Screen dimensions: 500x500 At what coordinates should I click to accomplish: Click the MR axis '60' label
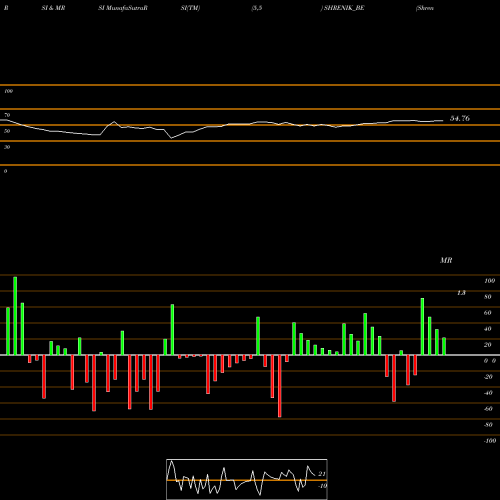pos(488,313)
